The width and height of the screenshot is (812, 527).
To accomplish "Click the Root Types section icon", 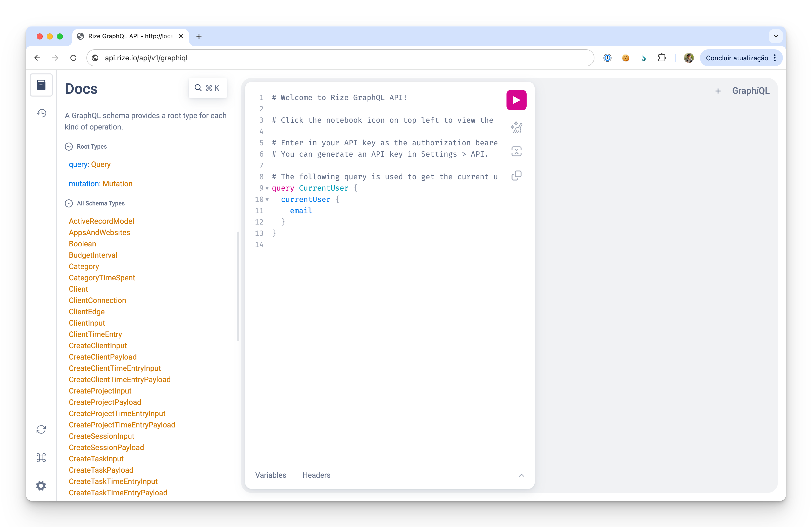I will coord(69,147).
